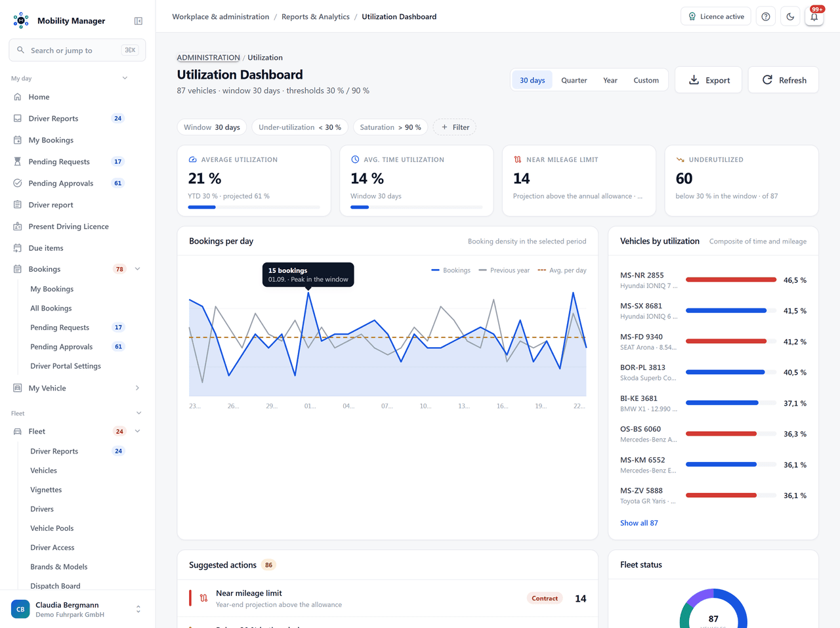
Task: Click the Mobility Manager logo
Action: click(21, 21)
